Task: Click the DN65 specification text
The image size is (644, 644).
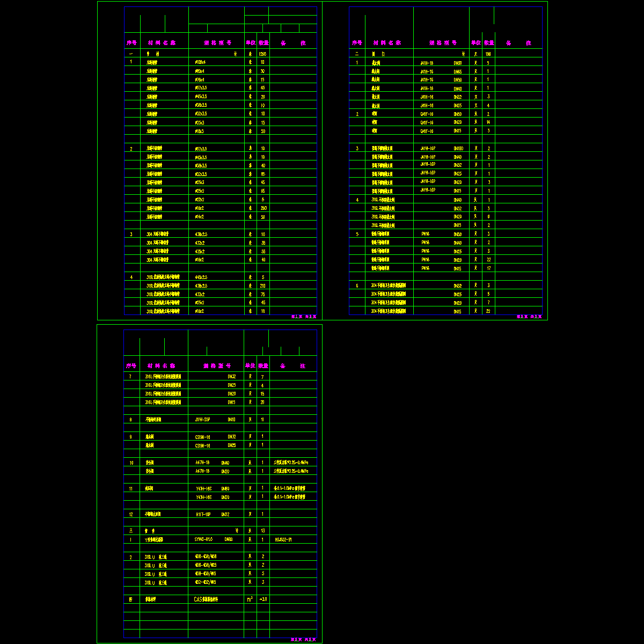Action: click(458, 71)
